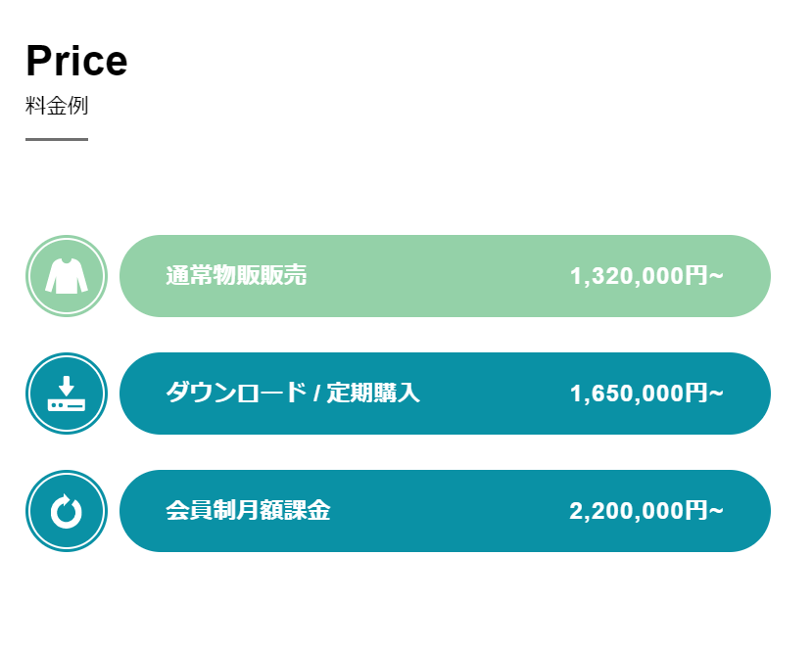Viewport: 812px width, 649px height.
Task: Tap the teal circle around refresh arrow
Action: point(67,511)
